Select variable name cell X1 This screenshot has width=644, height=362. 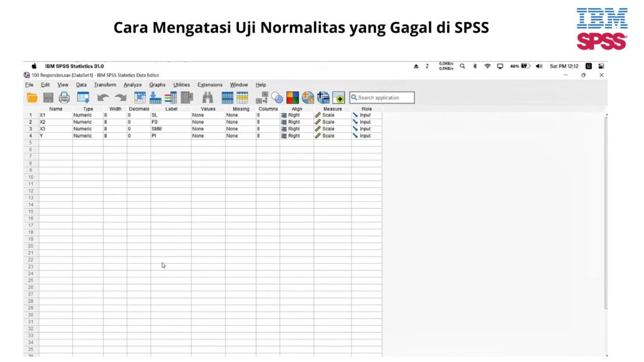[56, 116]
